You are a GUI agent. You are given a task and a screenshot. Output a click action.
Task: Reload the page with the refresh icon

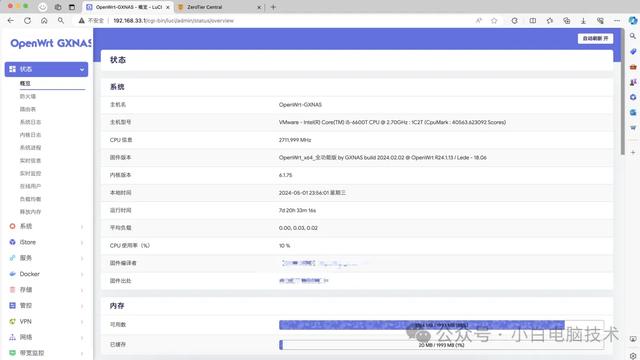click(x=27, y=20)
